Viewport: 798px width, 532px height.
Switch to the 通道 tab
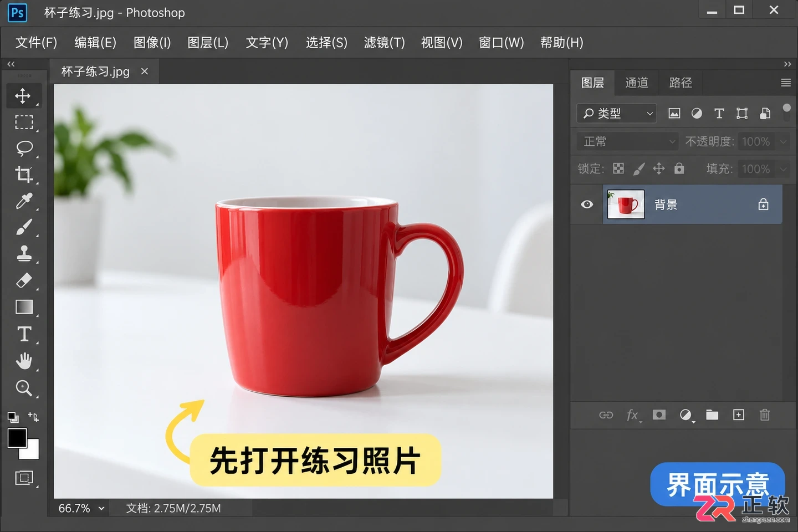click(637, 83)
